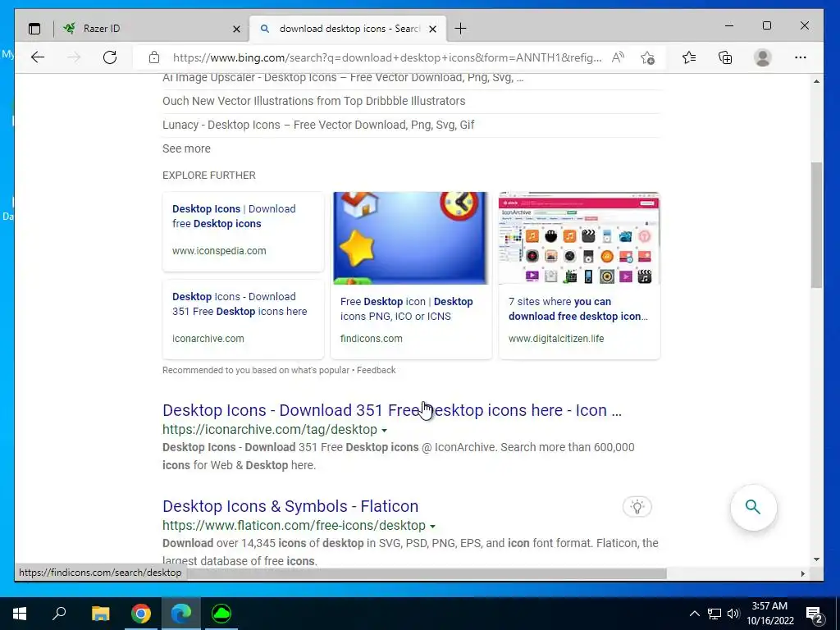Viewport: 840px width, 630px height.
Task: View site information lock icon
Action: 154,57
